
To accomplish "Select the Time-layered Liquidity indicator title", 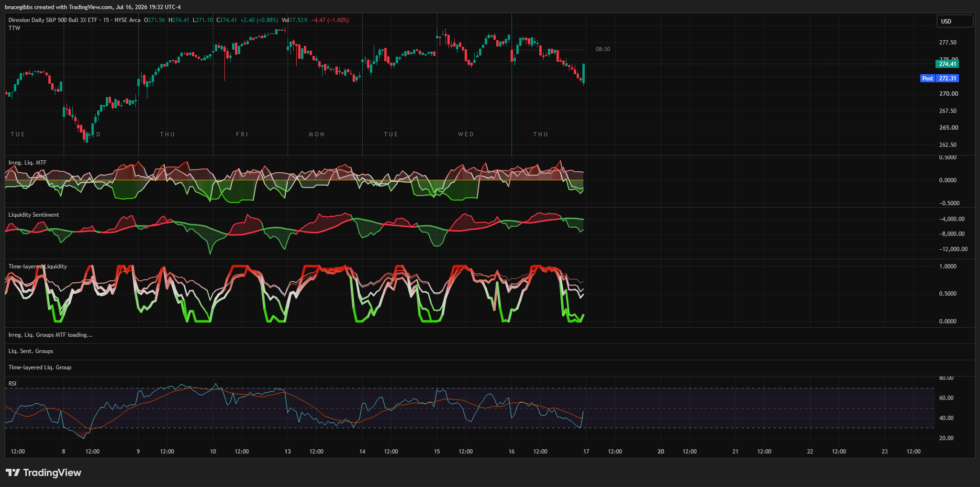I will (37, 266).
